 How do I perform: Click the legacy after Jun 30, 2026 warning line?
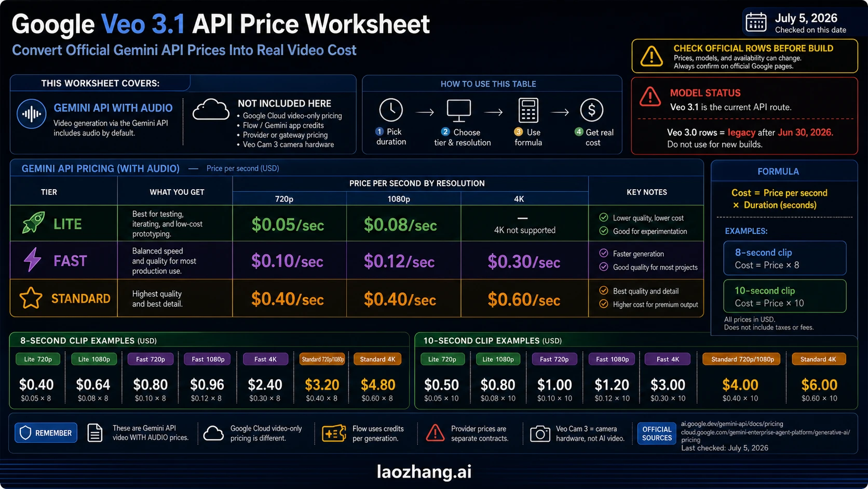(x=750, y=132)
